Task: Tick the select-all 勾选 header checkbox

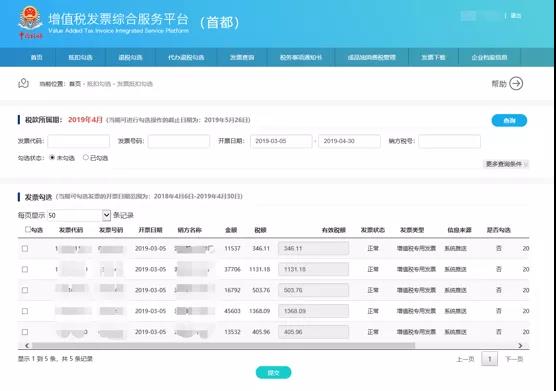Action: pyautogui.click(x=28, y=229)
